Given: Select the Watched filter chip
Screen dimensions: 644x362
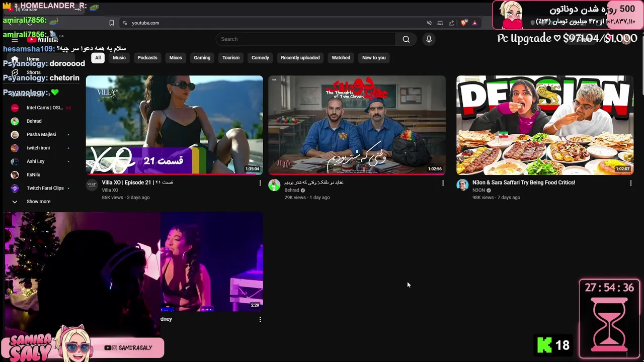Looking at the screenshot, I should click(341, 58).
